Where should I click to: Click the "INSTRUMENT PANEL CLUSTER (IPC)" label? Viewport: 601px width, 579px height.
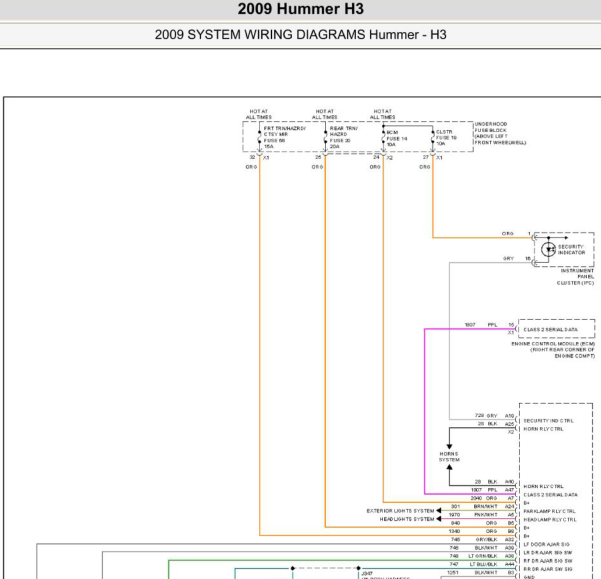(x=576, y=277)
